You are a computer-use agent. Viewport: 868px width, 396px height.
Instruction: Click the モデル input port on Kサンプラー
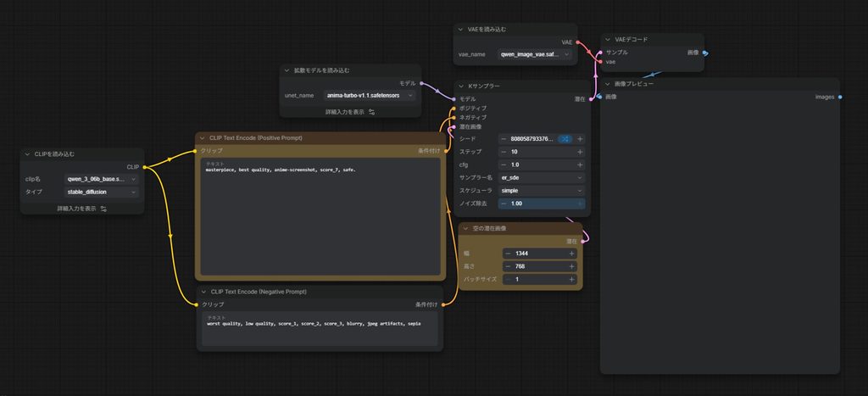point(454,98)
